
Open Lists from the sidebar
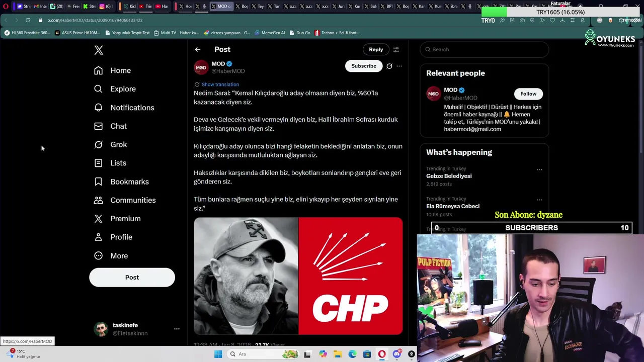tap(110, 163)
